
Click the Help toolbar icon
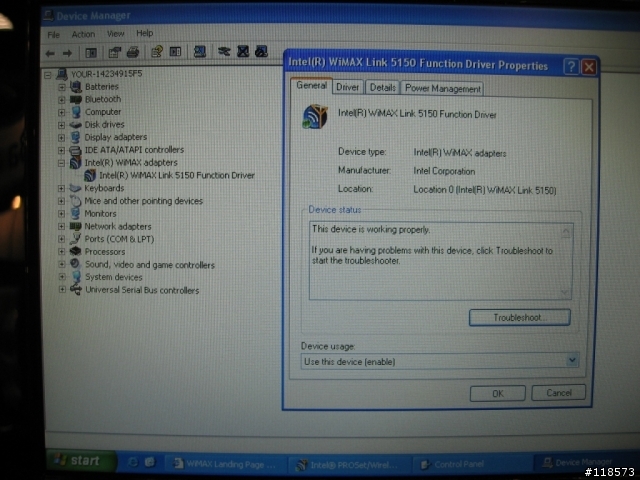coord(157,51)
